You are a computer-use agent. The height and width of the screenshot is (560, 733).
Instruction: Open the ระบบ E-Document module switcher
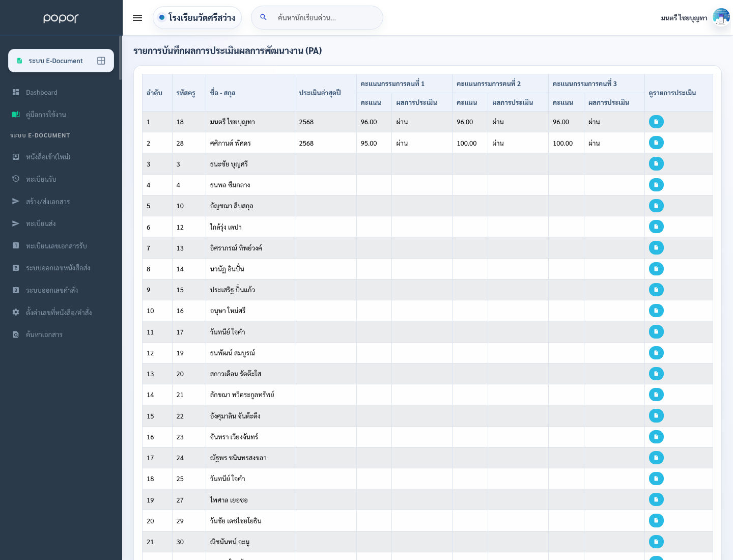pos(61,61)
